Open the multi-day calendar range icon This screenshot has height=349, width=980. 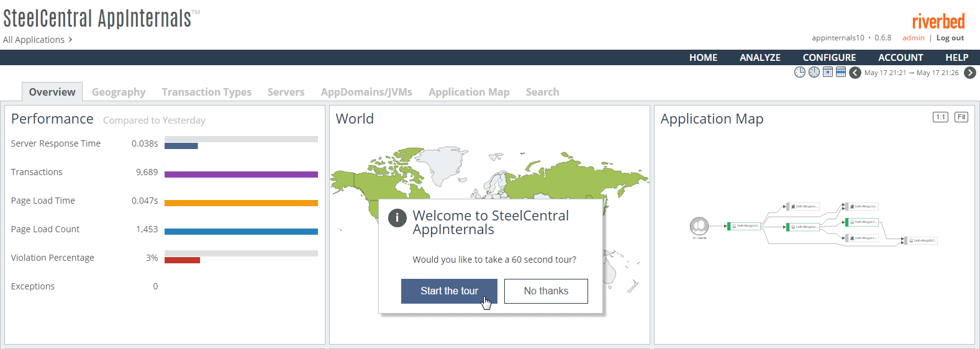point(841,72)
